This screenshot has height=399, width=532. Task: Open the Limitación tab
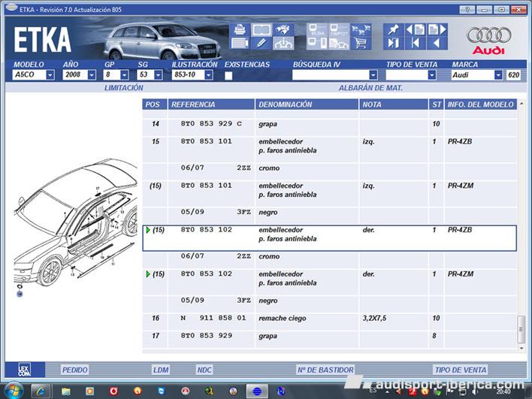coord(124,88)
